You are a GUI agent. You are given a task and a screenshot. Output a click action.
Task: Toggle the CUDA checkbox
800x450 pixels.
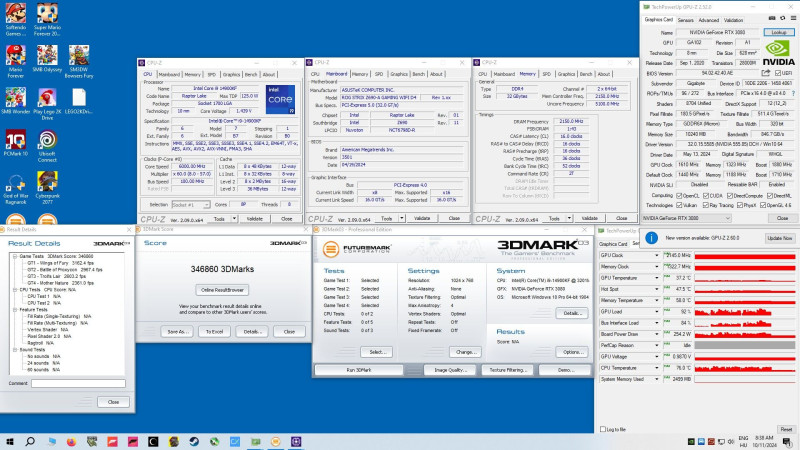[706, 195]
